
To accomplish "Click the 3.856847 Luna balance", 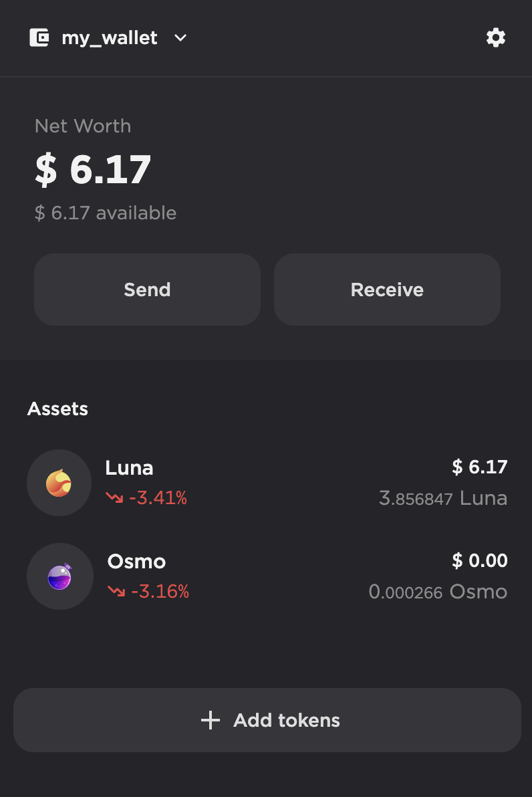I will coord(442,498).
